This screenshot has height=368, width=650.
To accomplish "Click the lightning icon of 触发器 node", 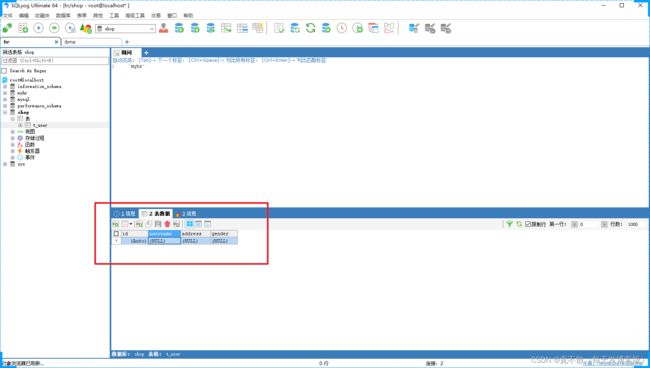I will coord(20,151).
